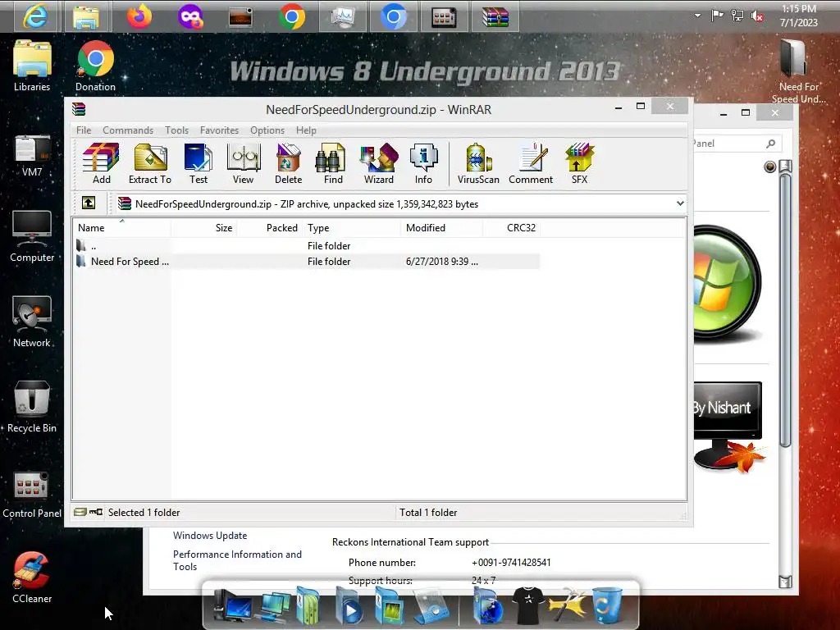Click the t-shirt icon in the dock

[x=527, y=605]
